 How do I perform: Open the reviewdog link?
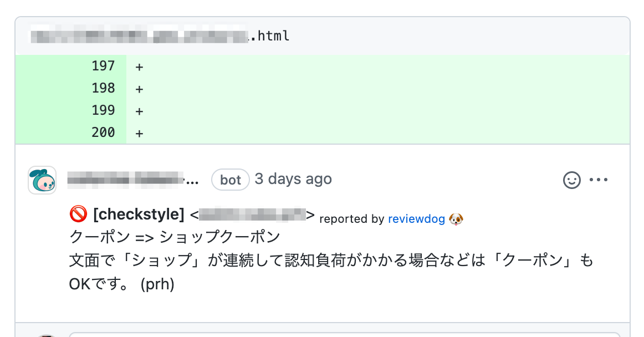tap(417, 218)
